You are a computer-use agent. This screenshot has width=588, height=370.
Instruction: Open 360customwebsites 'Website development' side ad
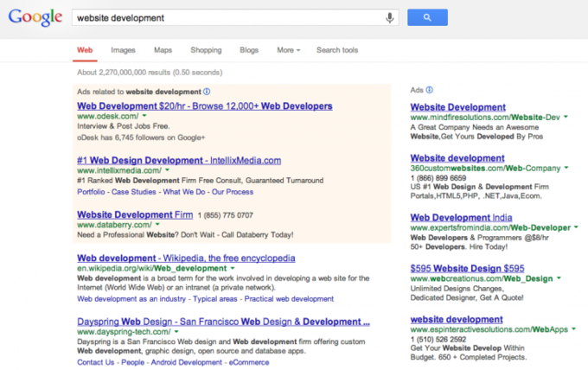457,158
